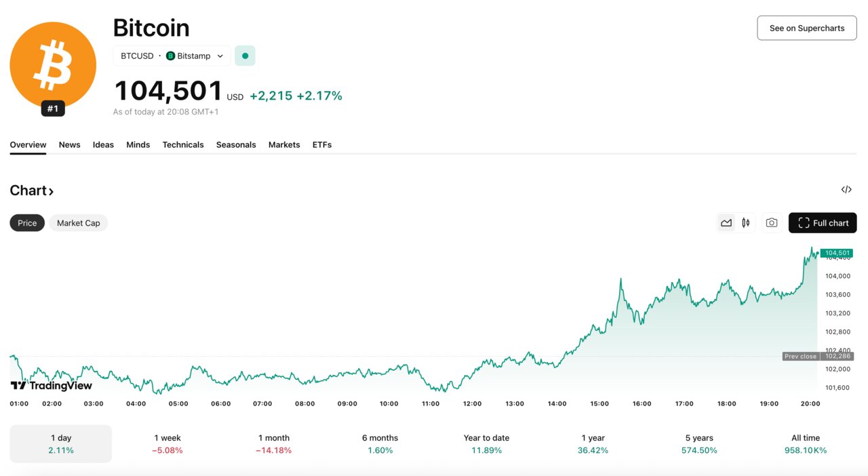Select the All time percentage change
This screenshot has width=868, height=476.
coord(805,450)
